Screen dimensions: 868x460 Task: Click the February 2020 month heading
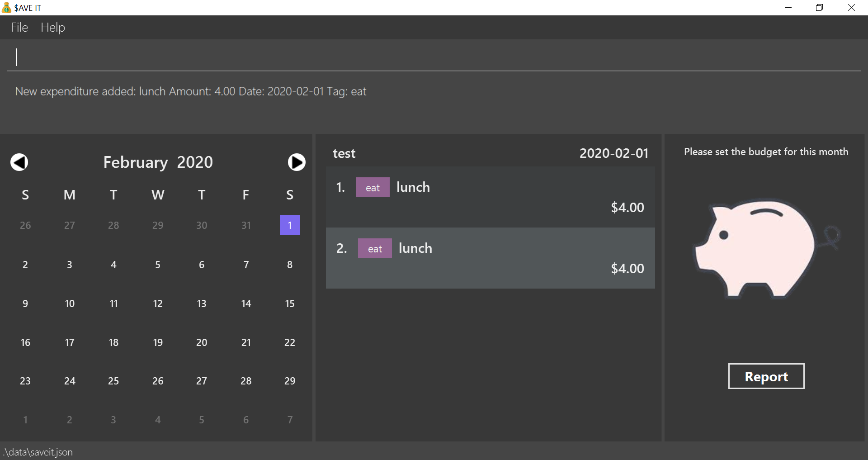[158, 162]
